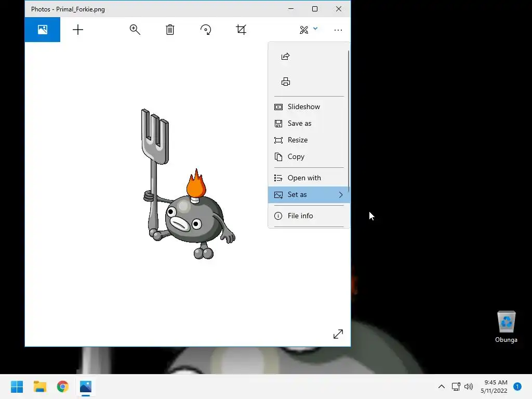Click the Photos app taskbar icon
This screenshot has width=532, height=399.
click(86, 387)
